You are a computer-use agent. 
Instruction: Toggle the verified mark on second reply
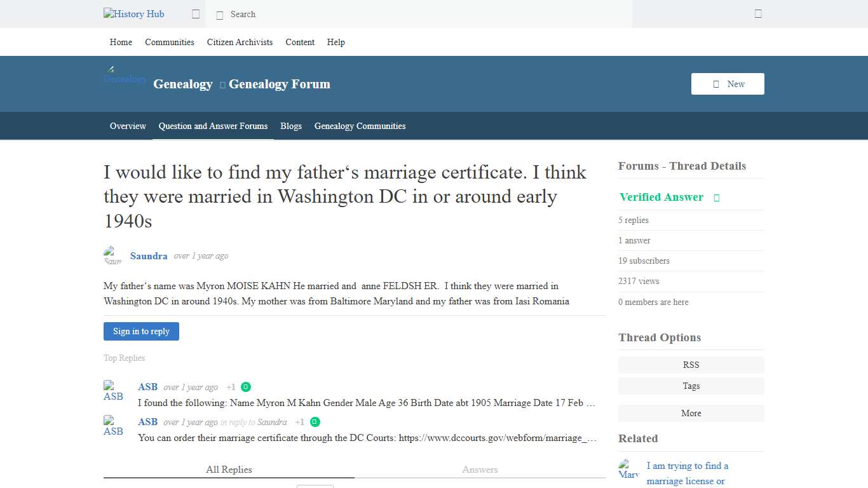tap(315, 422)
